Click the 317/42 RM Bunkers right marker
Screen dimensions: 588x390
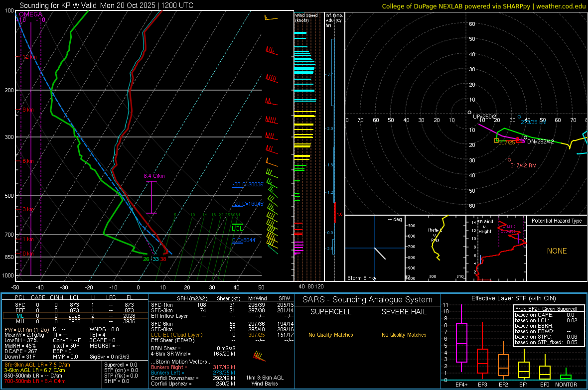[x=523, y=165]
